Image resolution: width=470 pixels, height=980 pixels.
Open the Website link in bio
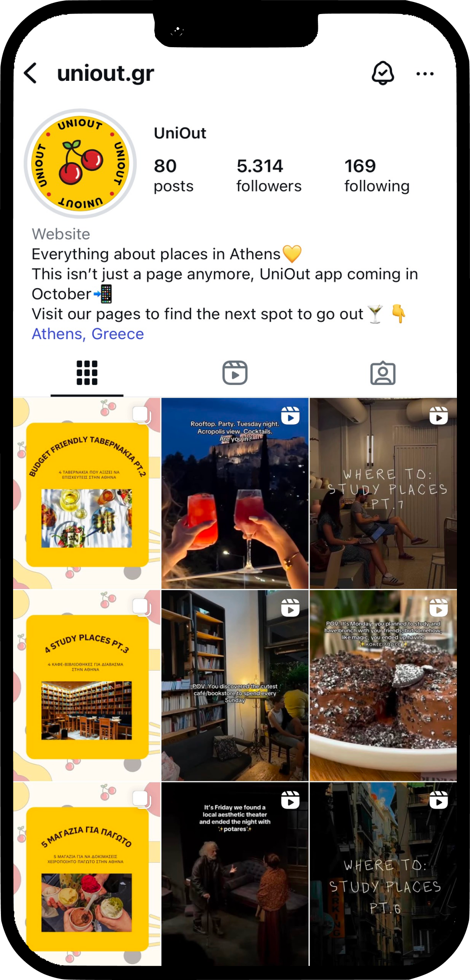pos(61,234)
